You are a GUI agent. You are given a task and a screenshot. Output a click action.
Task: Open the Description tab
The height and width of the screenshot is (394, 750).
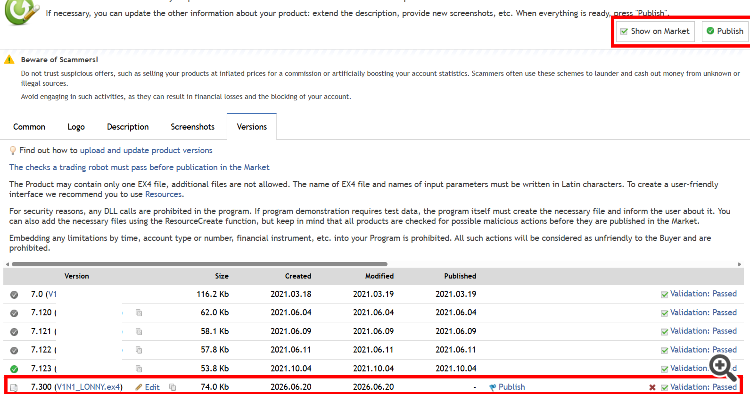pyautogui.click(x=128, y=127)
